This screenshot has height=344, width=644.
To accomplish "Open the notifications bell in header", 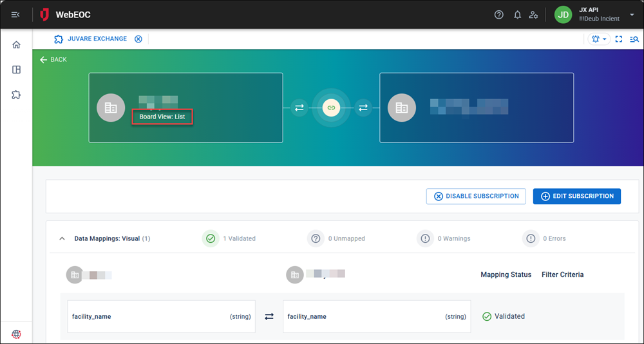I will (x=518, y=15).
